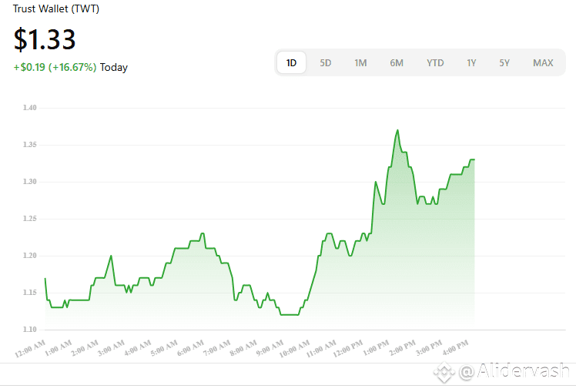Click the chart's highest peak near 1.37
The width and height of the screenshot is (576, 392).
[x=397, y=130]
